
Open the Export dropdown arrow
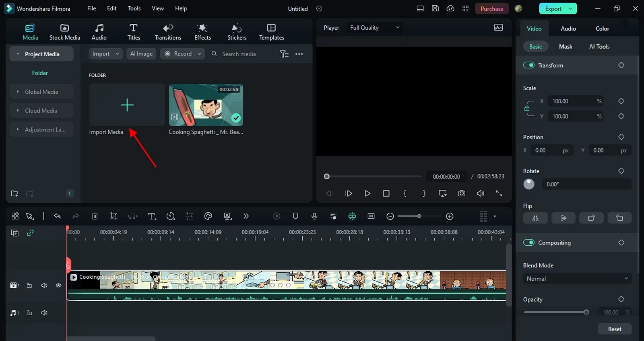pyautogui.click(x=570, y=8)
